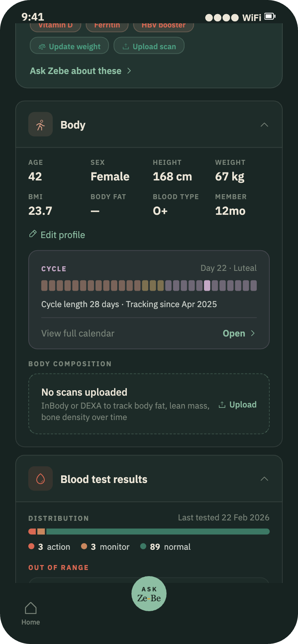Tap Last tested 22 Feb 2026 text
298x644 pixels.
[x=223, y=518]
